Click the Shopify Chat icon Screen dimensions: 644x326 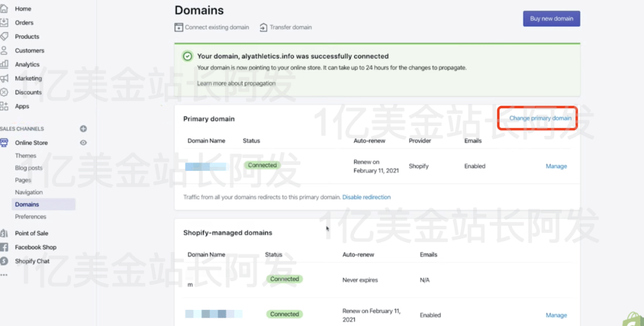[4, 261]
